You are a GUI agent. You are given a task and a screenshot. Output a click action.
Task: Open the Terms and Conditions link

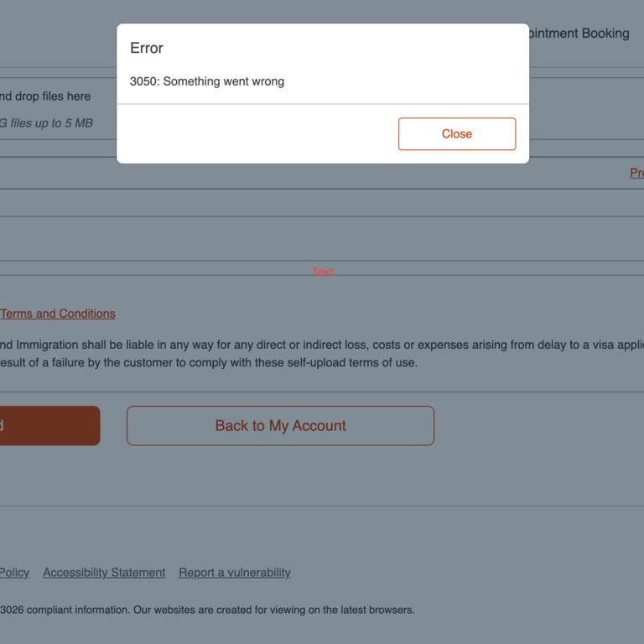(x=58, y=314)
